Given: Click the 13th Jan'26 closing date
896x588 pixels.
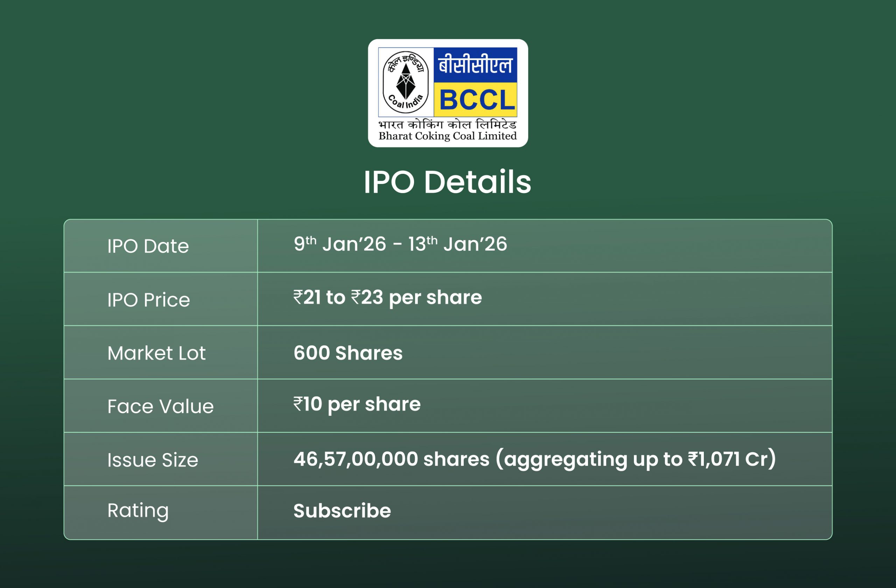Looking at the screenshot, I should click(457, 244).
